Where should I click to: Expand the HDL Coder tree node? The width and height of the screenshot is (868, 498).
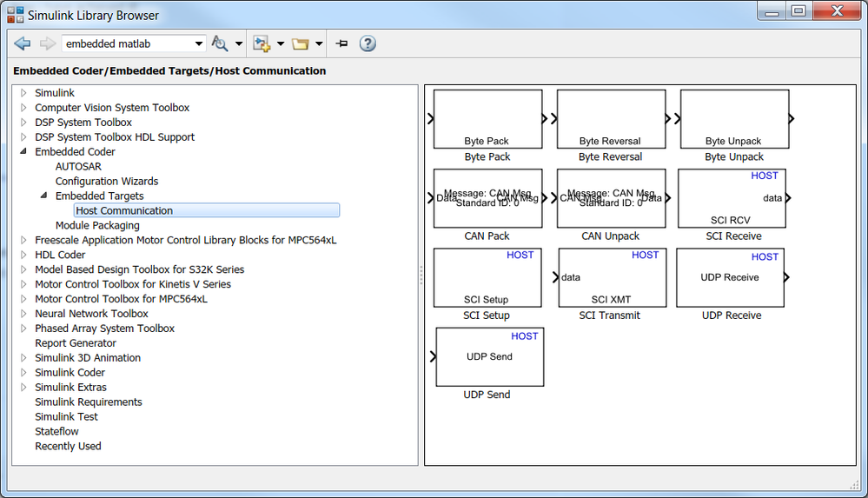[x=24, y=255]
